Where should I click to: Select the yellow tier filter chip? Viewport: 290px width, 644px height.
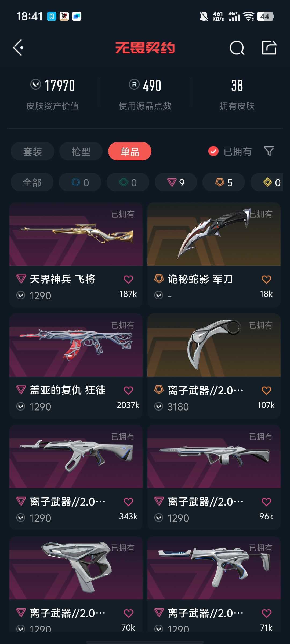coord(267,182)
